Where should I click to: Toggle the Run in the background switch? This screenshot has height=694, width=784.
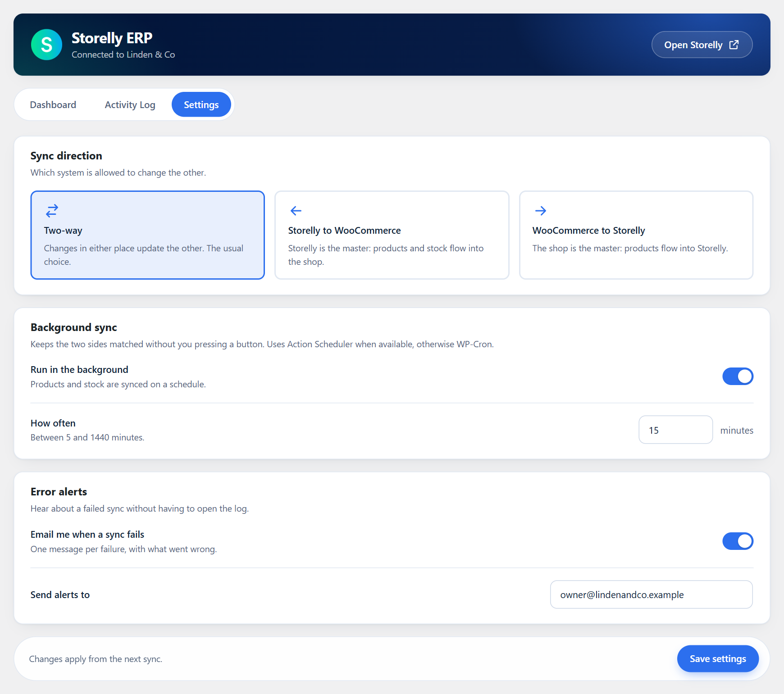738,376
